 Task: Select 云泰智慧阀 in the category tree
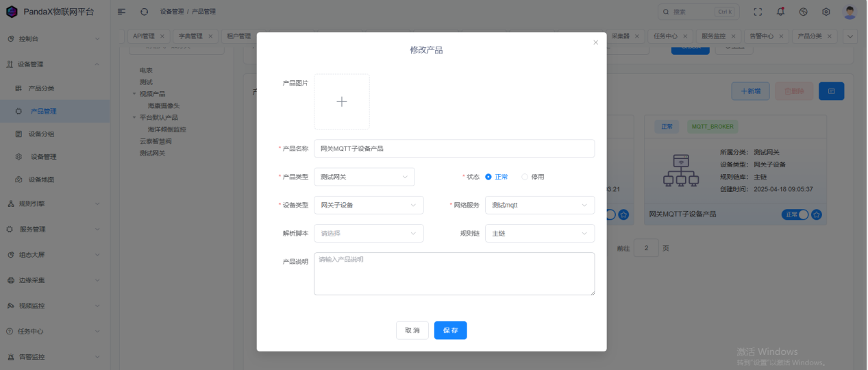tap(156, 141)
